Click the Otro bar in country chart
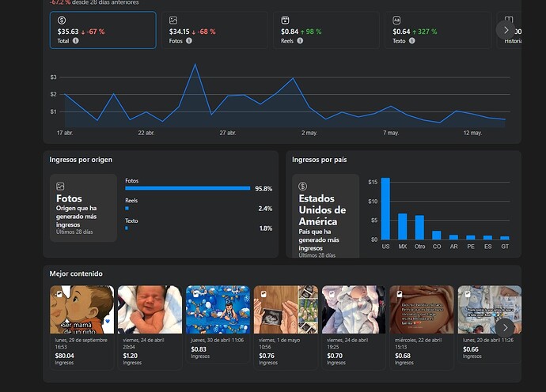The width and height of the screenshot is (546, 392). point(419,228)
